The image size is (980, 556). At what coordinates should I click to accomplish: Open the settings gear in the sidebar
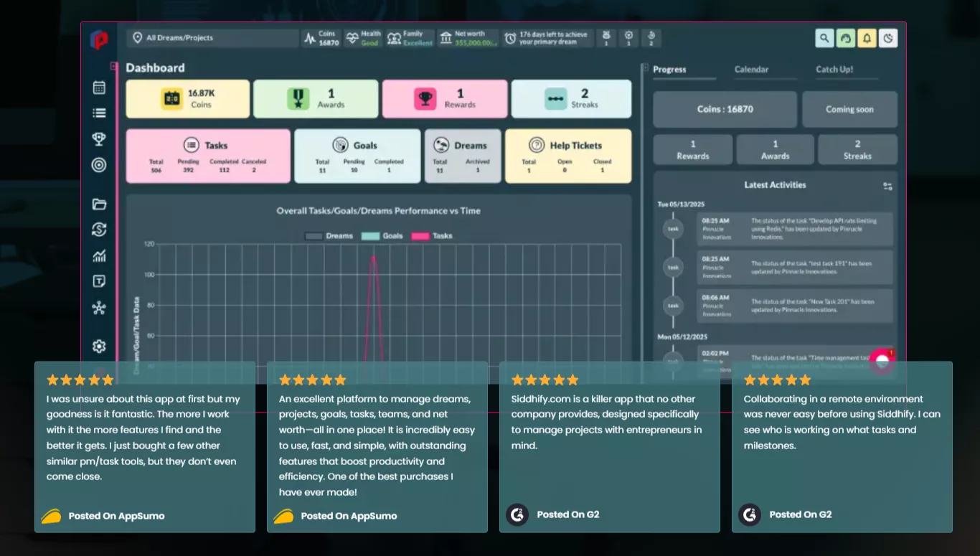pos(99,347)
